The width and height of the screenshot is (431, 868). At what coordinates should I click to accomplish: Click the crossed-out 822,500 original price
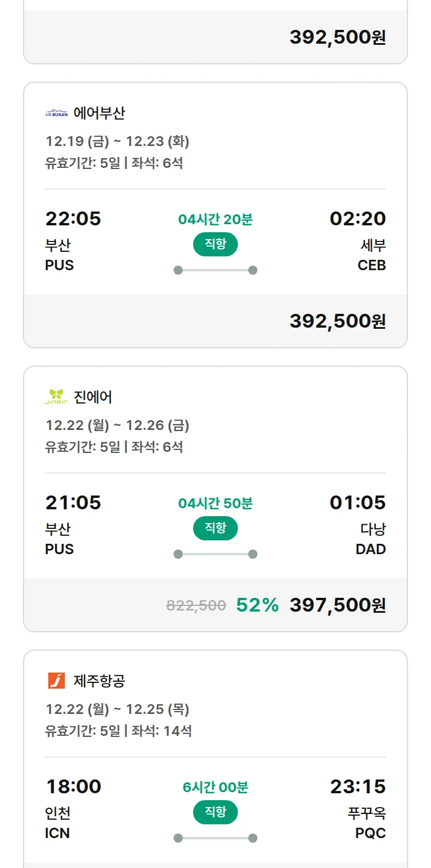[x=196, y=605]
